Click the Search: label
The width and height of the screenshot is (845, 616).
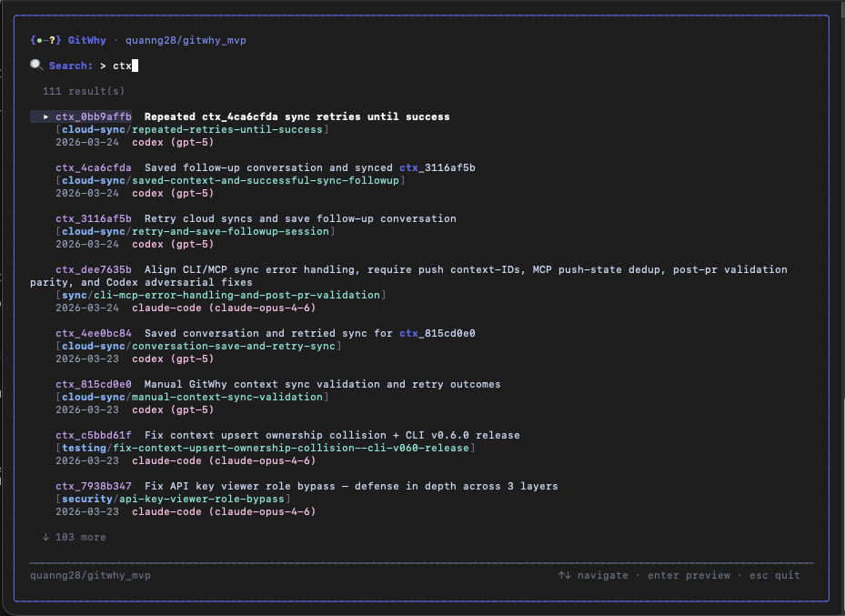tap(71, 66)
